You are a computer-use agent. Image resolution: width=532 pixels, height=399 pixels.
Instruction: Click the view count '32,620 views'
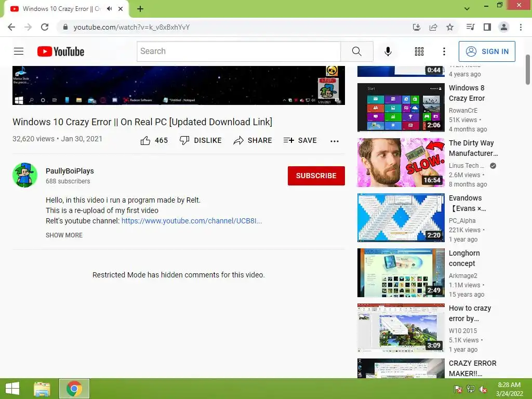tap(33, 139)
